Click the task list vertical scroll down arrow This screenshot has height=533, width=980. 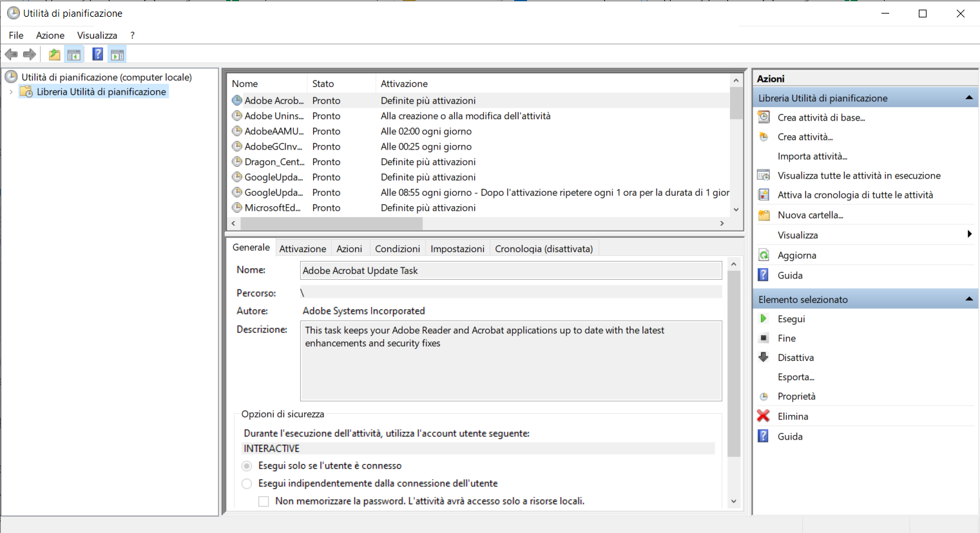(x=736, y=209)
